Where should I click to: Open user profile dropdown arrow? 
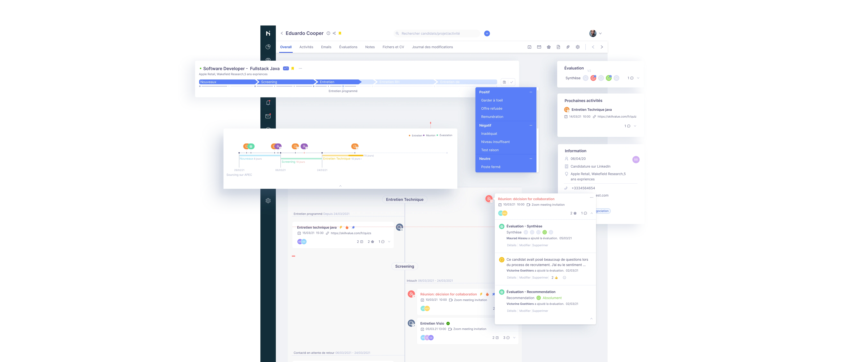tap(601, 33)
